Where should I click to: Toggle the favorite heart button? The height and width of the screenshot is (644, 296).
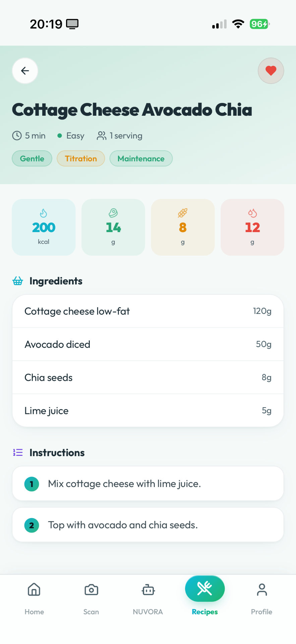pyautogui.click(x=271, y=71)
